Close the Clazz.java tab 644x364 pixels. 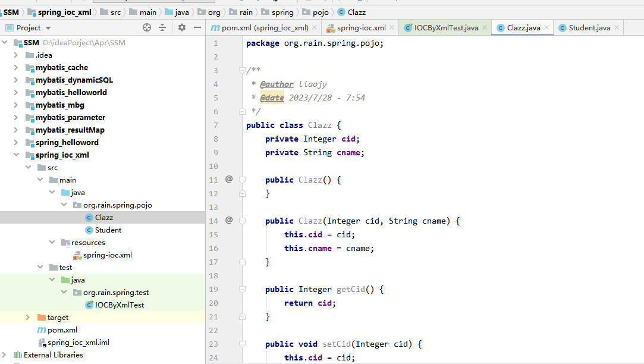[x=546, y=27]
